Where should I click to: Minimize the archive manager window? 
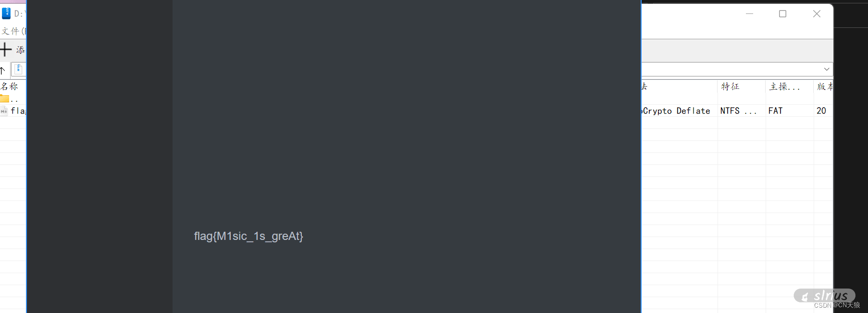pos(749,14)
